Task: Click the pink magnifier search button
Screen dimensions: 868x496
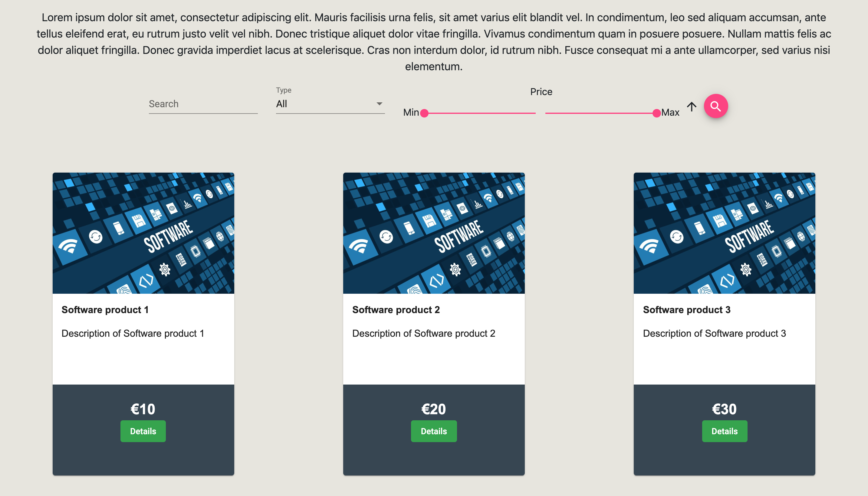Action: click(x=715, y=106)
